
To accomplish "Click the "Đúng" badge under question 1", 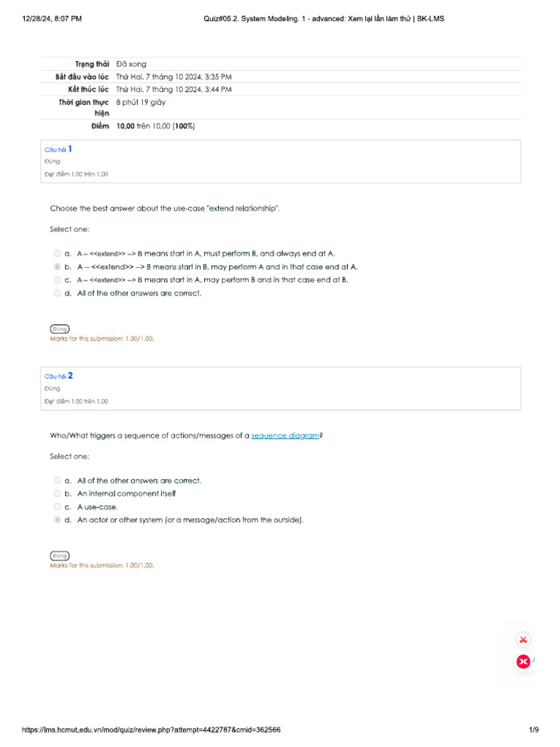I will [60, 329].
